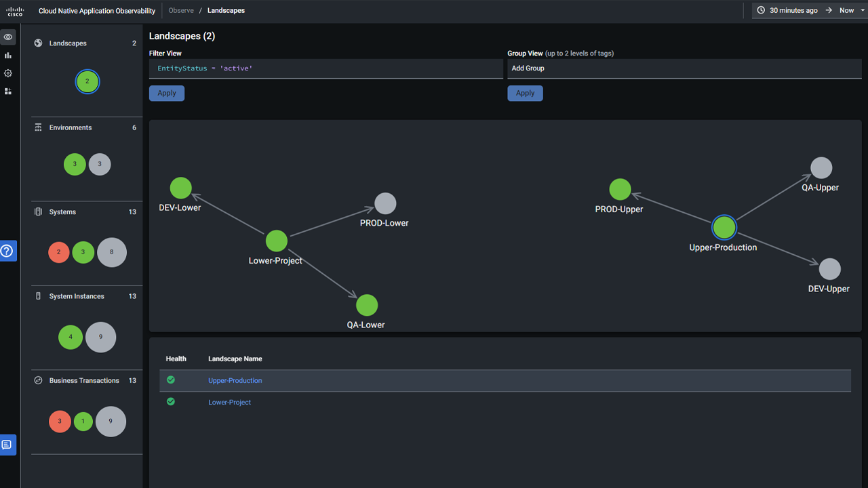This screenshot has height=488, width=868.
Task: Select the red unhealthy Systems counter
Action: [58, 252]
